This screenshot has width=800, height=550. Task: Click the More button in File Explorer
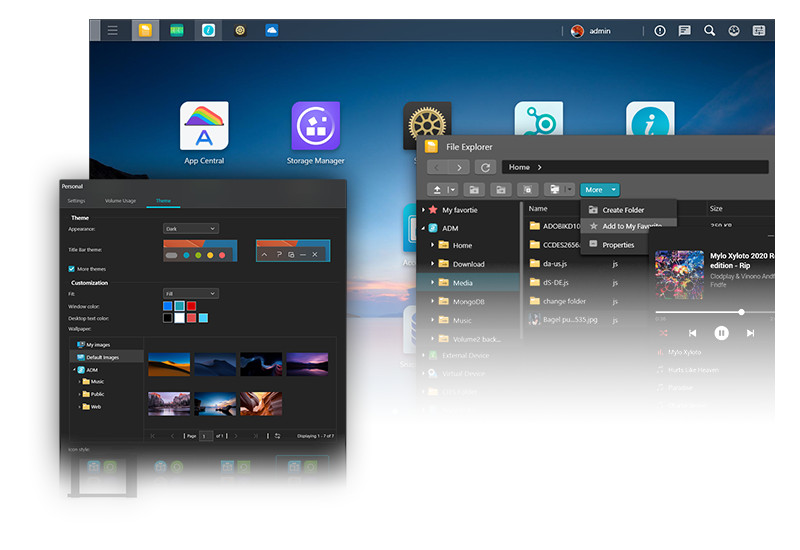pyautogui.click(x=599, y=189)
